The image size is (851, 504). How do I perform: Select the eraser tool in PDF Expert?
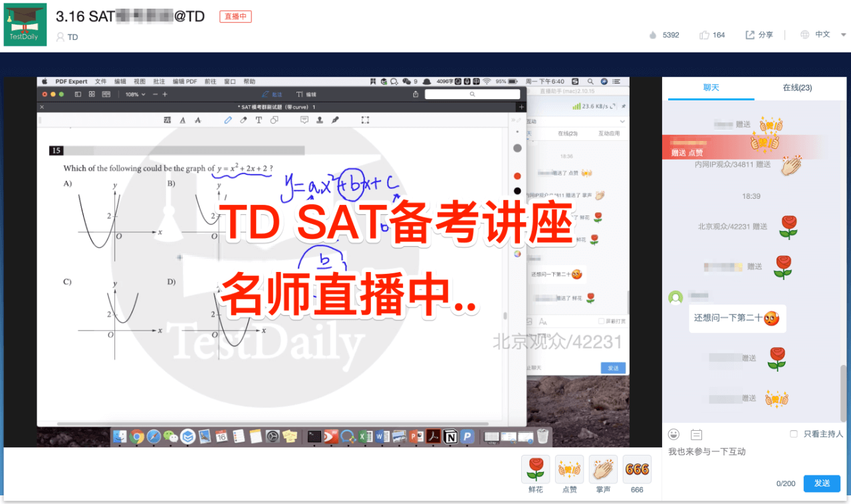point(243,120)
